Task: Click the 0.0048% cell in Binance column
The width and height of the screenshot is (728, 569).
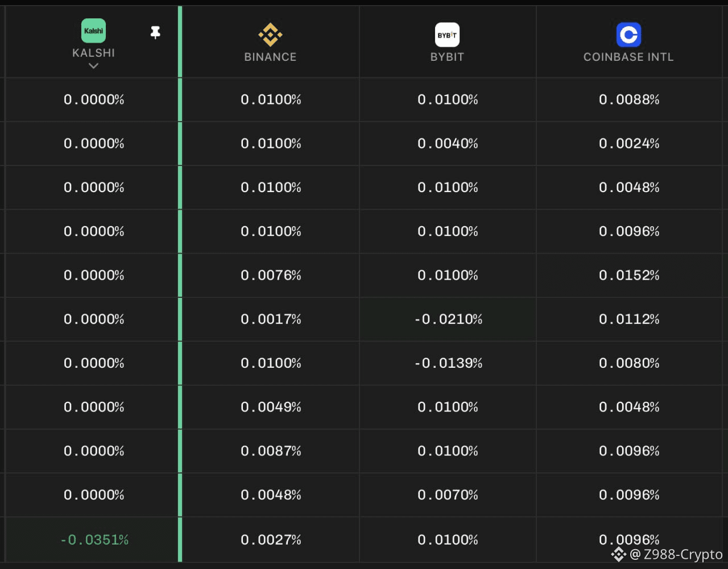Action: coord(271,495)
